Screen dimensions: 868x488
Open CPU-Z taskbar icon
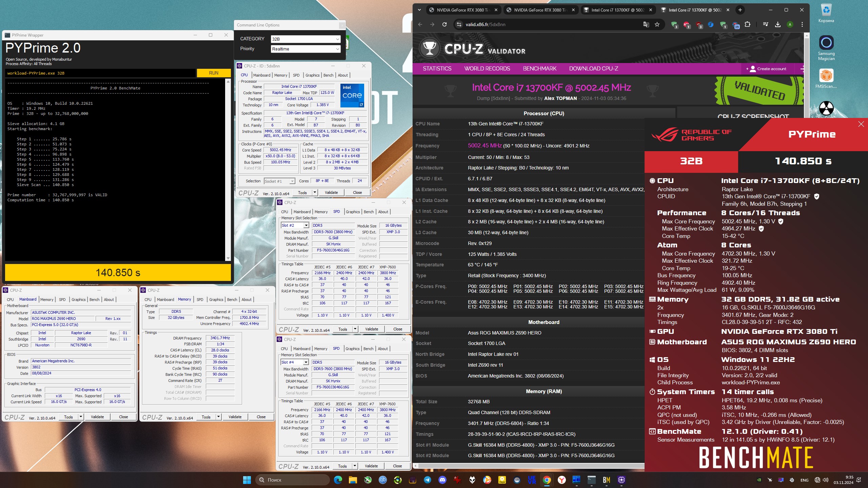(x=621, y=480)
